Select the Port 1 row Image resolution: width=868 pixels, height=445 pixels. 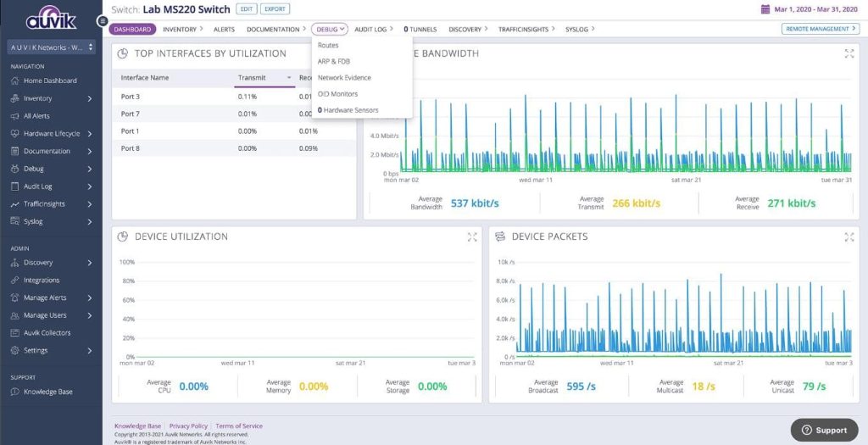point(234,131)
